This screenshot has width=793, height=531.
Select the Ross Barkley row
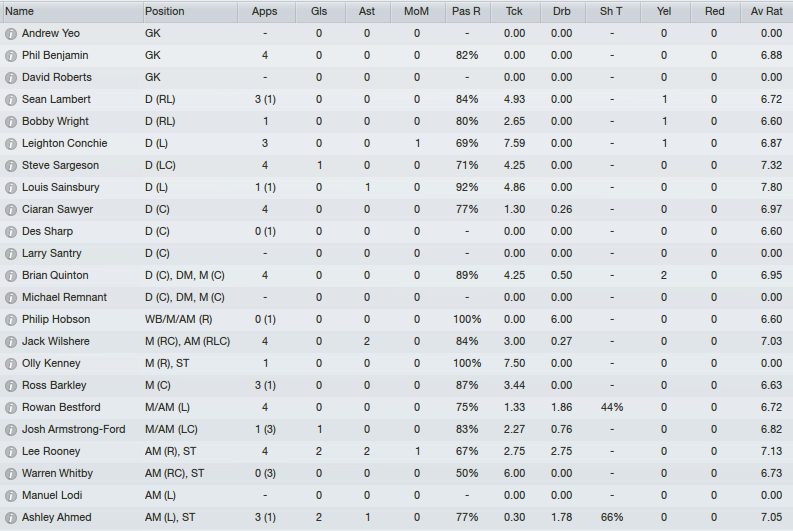point(396,385)
